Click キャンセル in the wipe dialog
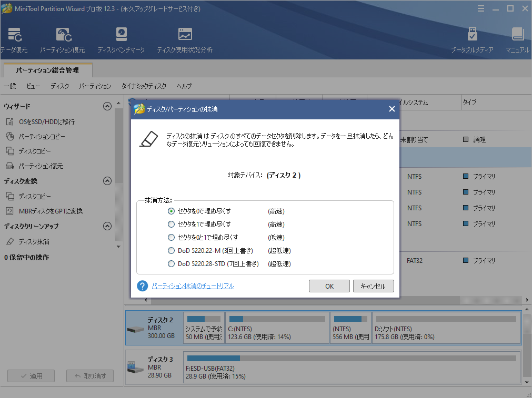This screenshot has height=398, width=532. pyautogui.click(x=373, y=286)
